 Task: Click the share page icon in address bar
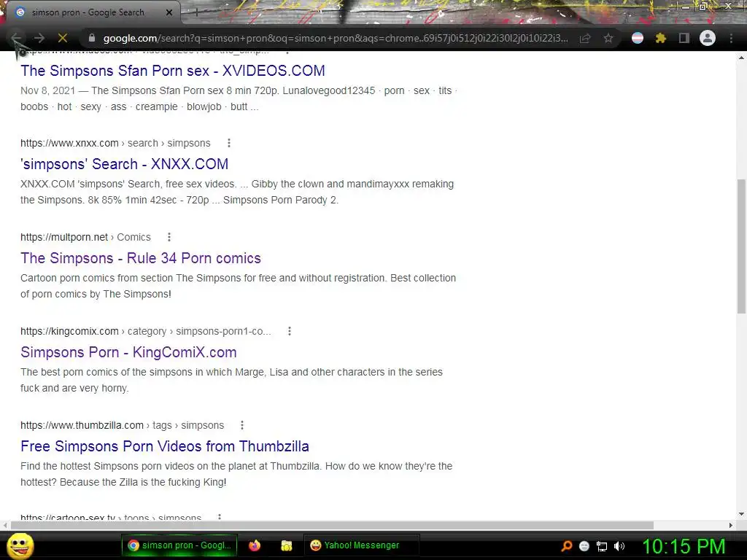click(585, 38)
